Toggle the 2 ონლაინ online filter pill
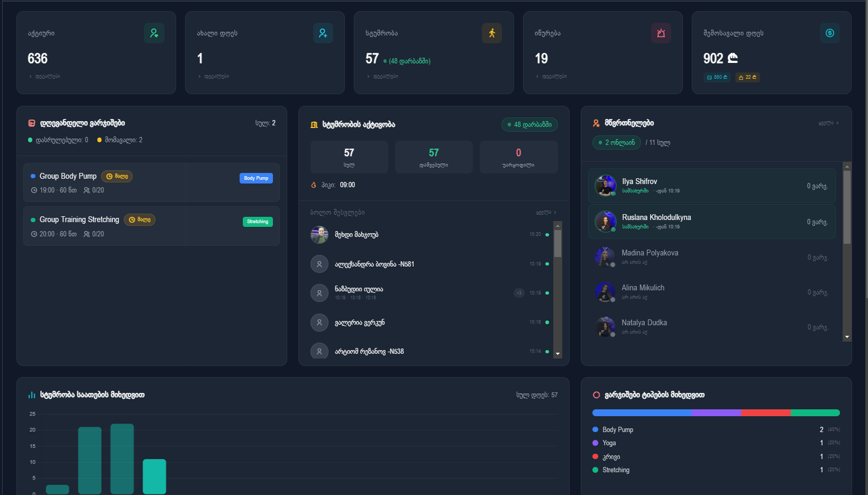868x495 pixels. point(616,142)
